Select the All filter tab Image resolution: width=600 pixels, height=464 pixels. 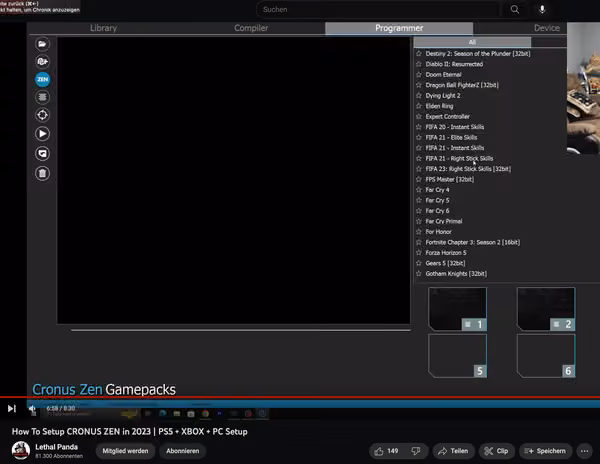472,42
